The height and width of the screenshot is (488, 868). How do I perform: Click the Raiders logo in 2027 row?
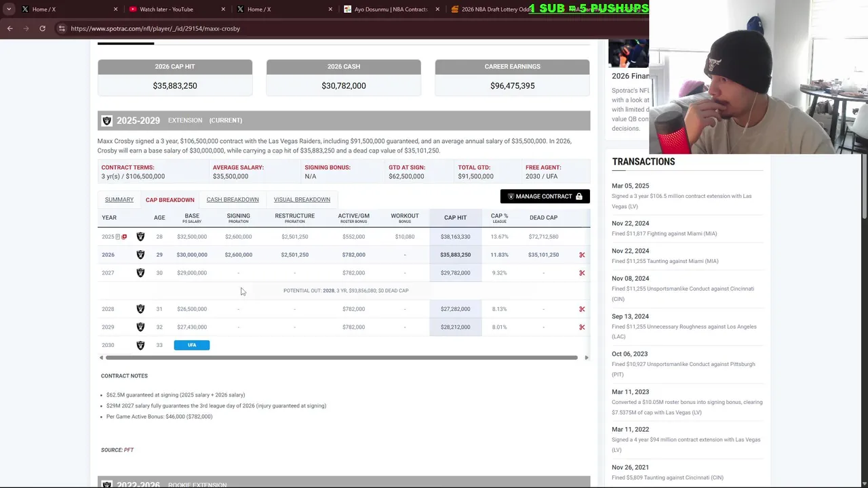140,272
